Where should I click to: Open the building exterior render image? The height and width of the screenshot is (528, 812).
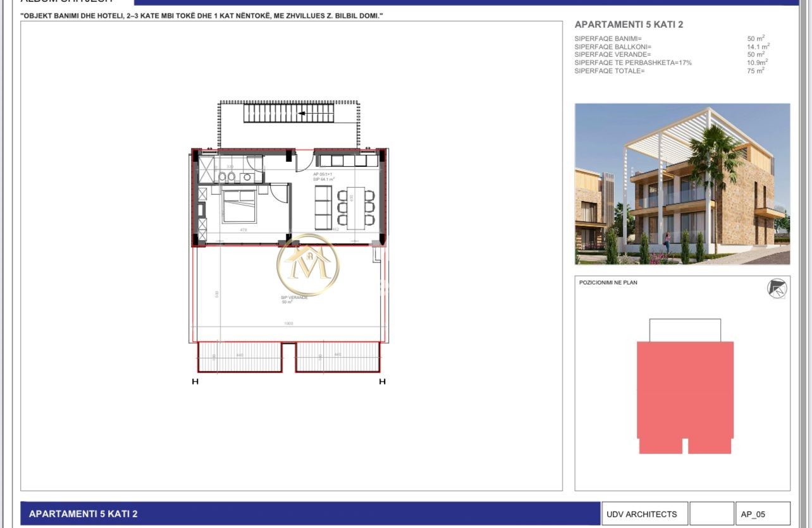tap(682, 184)
